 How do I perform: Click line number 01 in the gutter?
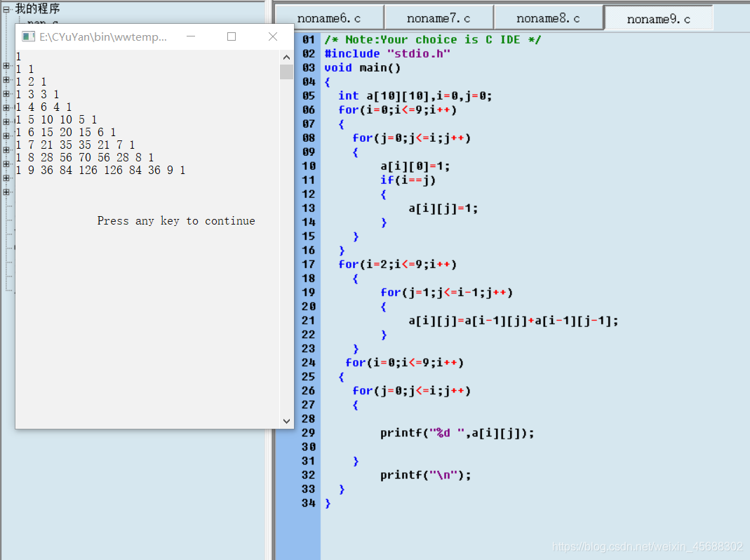(309, 40)
